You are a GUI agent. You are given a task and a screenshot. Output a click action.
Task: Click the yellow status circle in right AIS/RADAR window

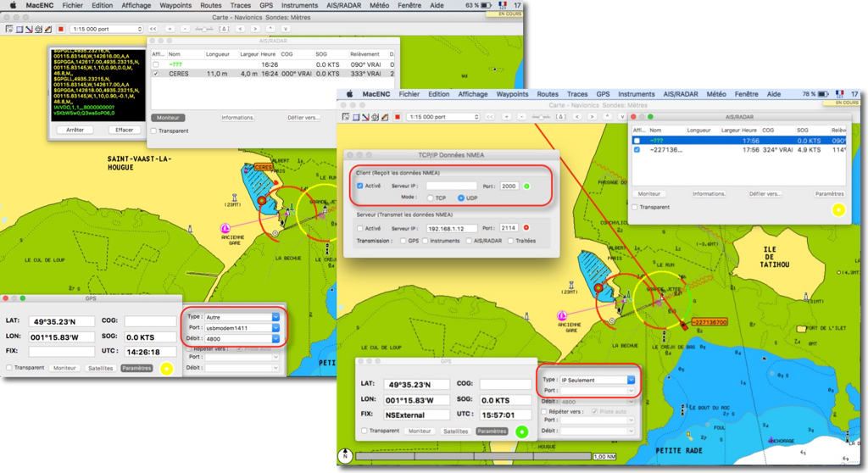[838, 210]
